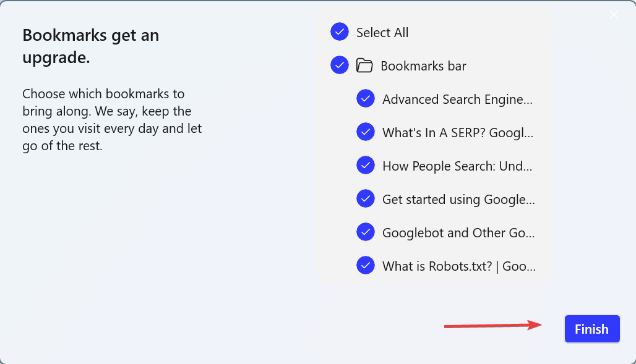Select the Bookmarks bar folder label

tap(423, 66)
